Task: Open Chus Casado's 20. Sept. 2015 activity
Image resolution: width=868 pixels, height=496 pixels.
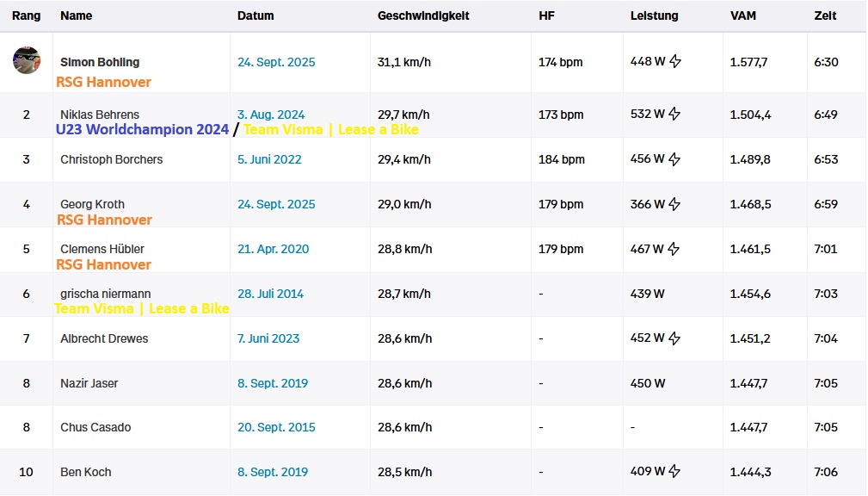Action: click(276, 427)
